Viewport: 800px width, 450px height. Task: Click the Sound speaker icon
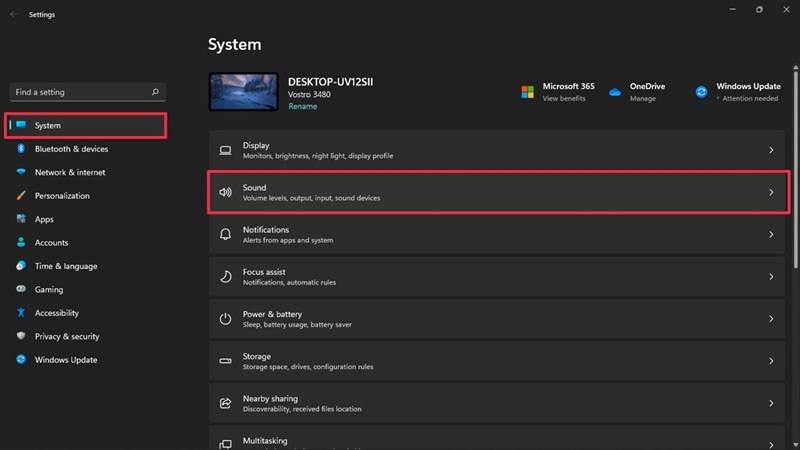225,192
